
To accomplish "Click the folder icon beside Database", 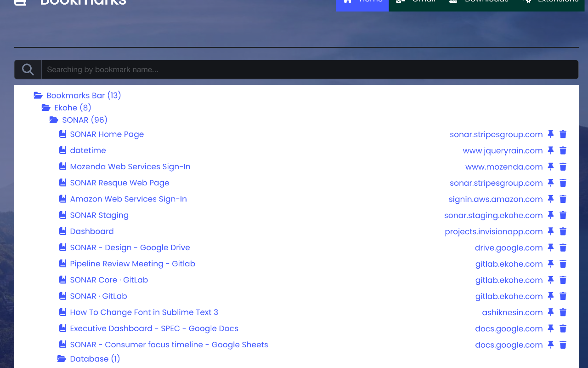I will click(62, 358).
